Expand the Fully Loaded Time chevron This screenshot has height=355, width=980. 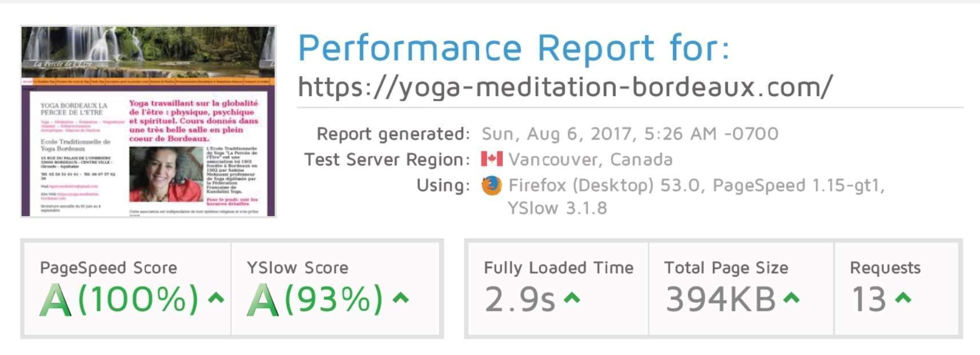pos(573,298)
